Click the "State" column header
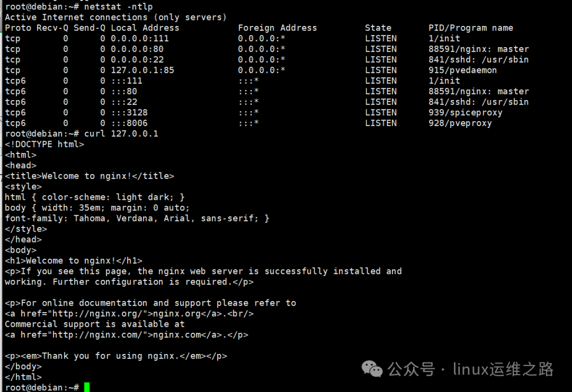Image resolution: width=572 pixels, height=392 pixels. [378, 28]
